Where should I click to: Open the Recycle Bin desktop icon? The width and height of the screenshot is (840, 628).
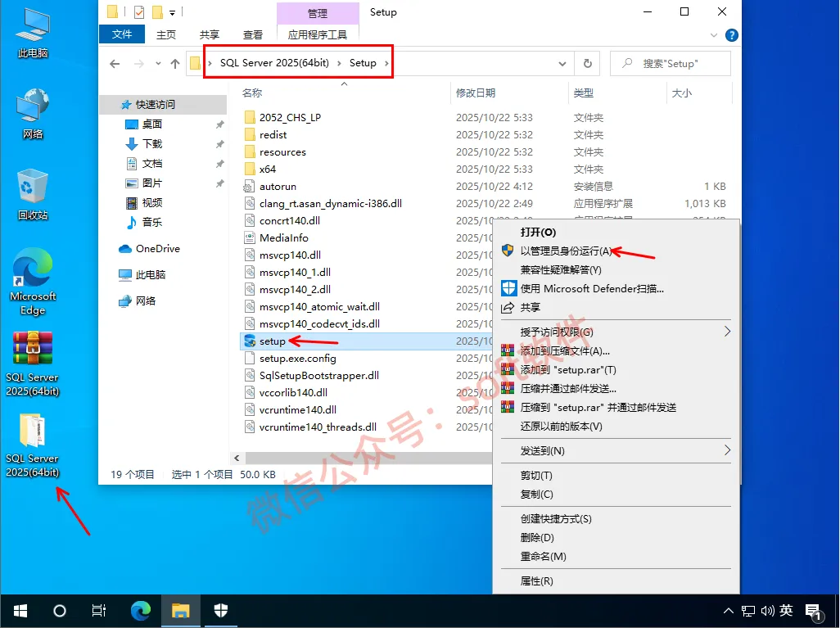[x=33, y=195]
